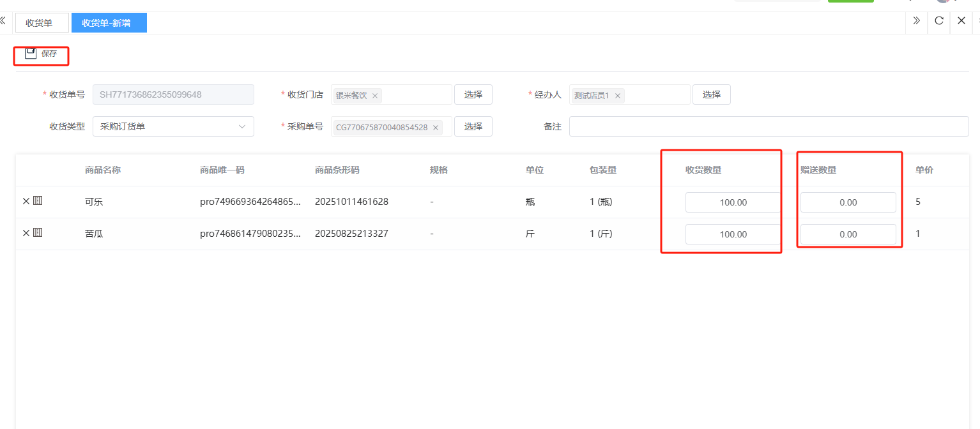The width and height of the screenshot is (980, 429).
Task: Remove the 测试店员1 tag from 经办人
Action: 618,96
